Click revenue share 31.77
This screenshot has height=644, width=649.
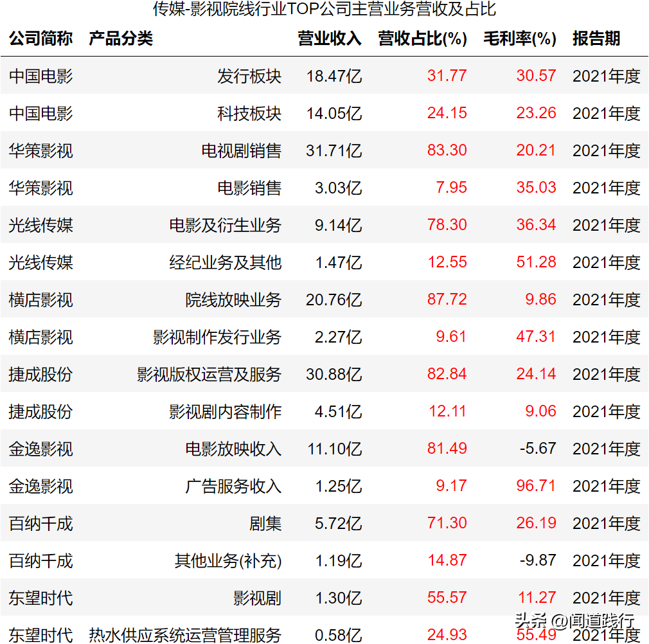pos(447,76)
